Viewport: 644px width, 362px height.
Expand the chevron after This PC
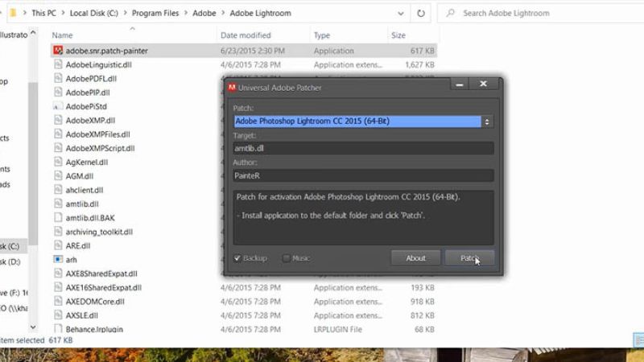(63, 13)
